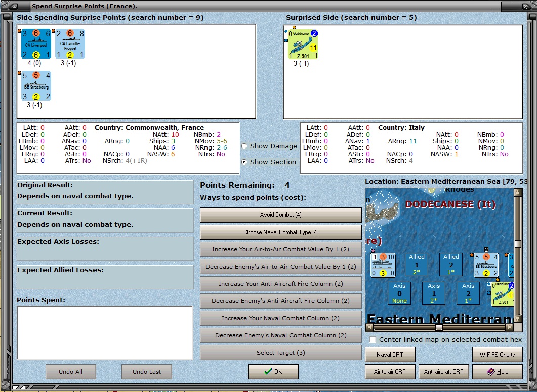Click inside the Points Spent list box
This screenshot has height=392, width=537.
105,333
